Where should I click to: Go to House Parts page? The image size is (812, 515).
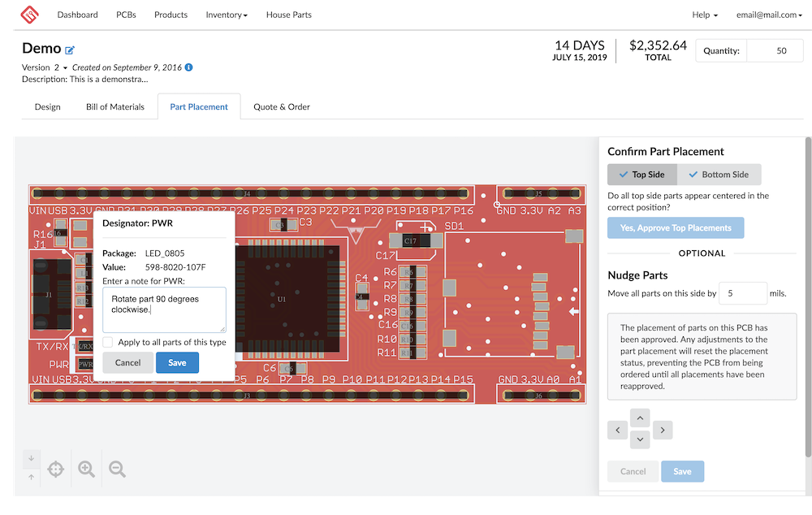pos(289,15)
